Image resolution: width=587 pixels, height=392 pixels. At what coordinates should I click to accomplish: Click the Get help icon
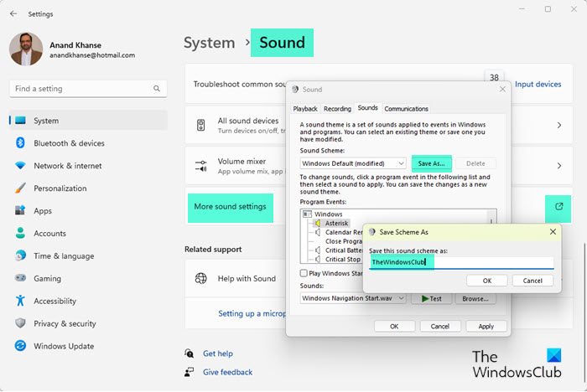click(190, 353)
